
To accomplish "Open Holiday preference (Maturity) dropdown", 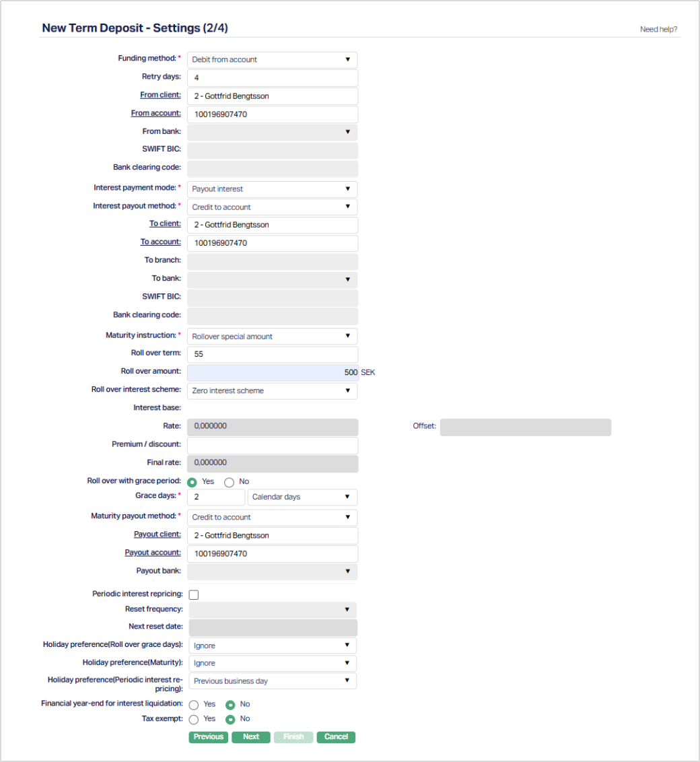I will click(x=273, y=664).
